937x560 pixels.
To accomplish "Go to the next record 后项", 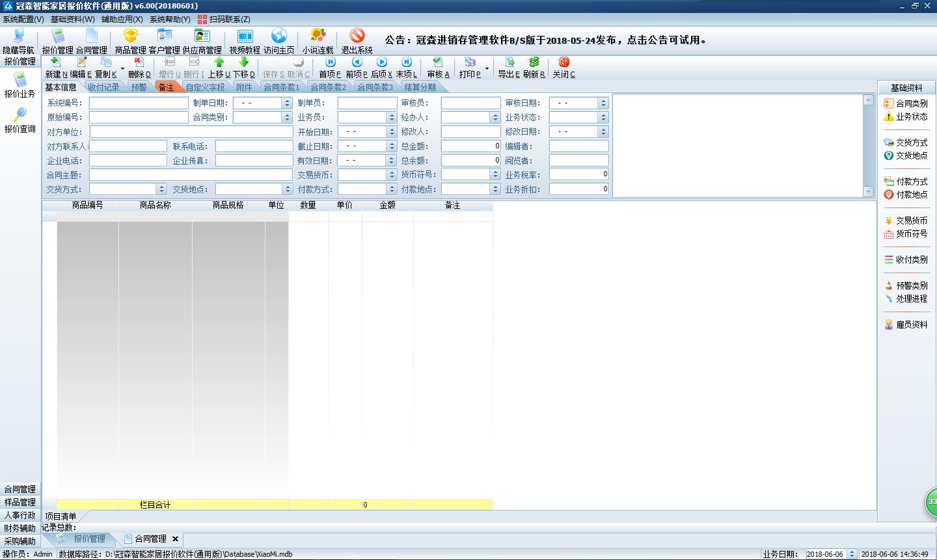I will pos(381,68).
